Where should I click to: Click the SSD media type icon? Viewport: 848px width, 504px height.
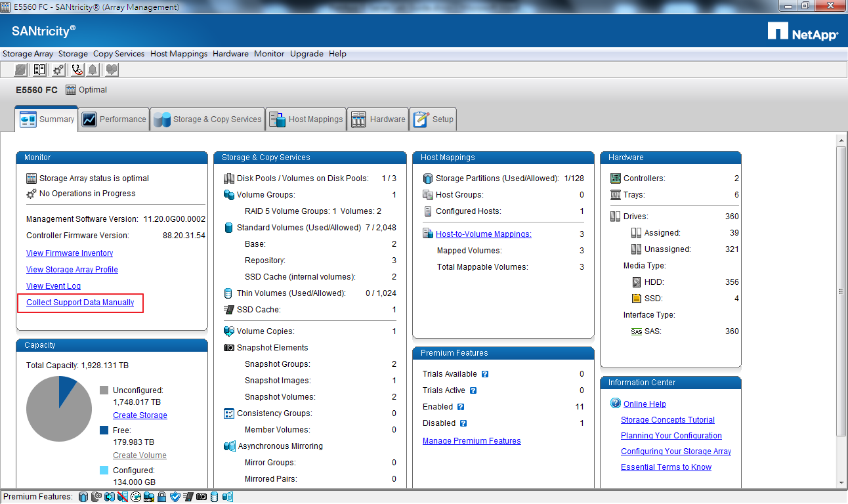pyautogui.click(x=636, y=299)
